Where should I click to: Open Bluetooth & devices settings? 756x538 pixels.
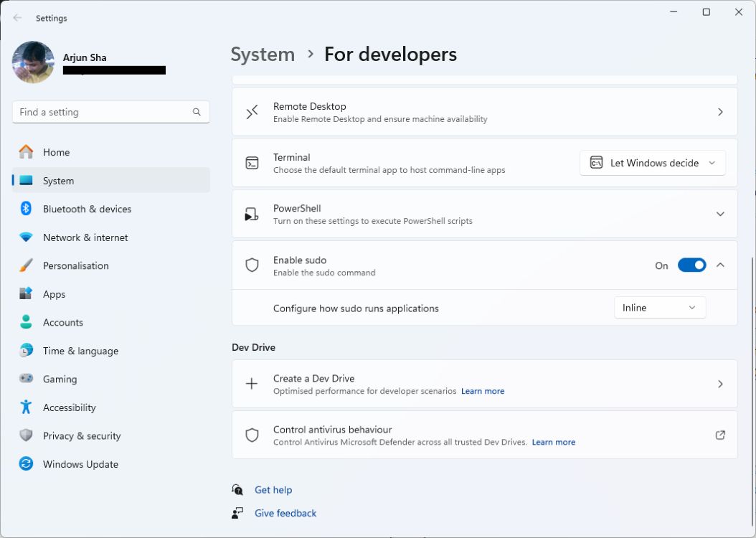point(88,209)
